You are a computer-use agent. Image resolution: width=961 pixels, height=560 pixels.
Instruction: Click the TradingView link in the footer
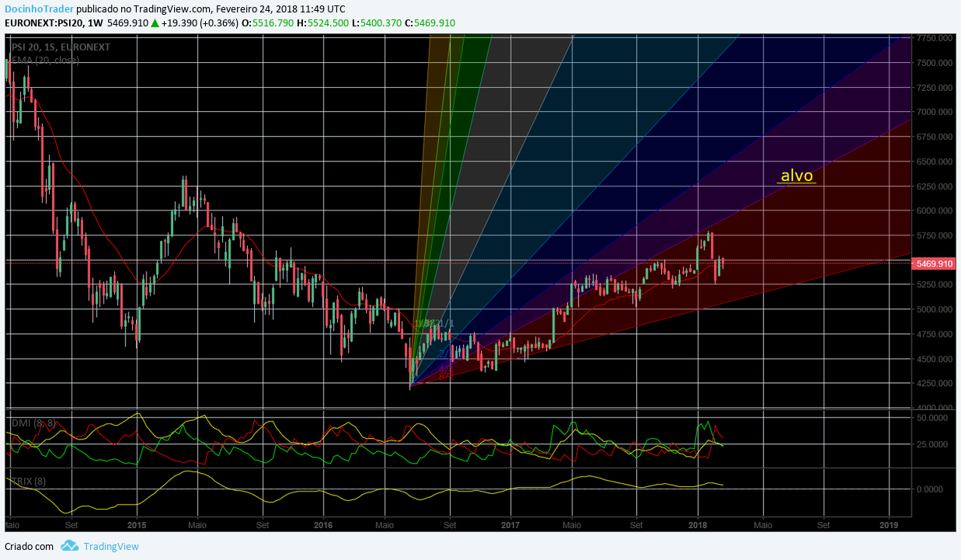click(111, 547)
